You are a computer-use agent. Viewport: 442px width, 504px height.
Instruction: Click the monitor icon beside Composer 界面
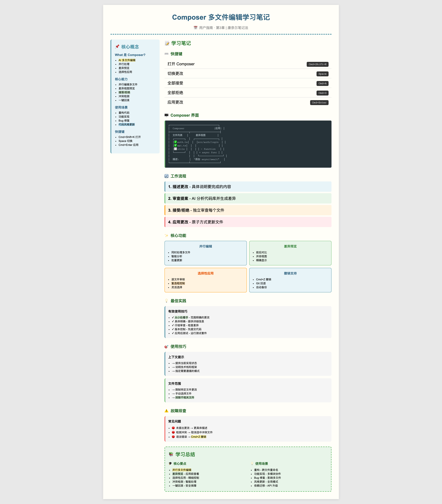(x=166, y=115)
